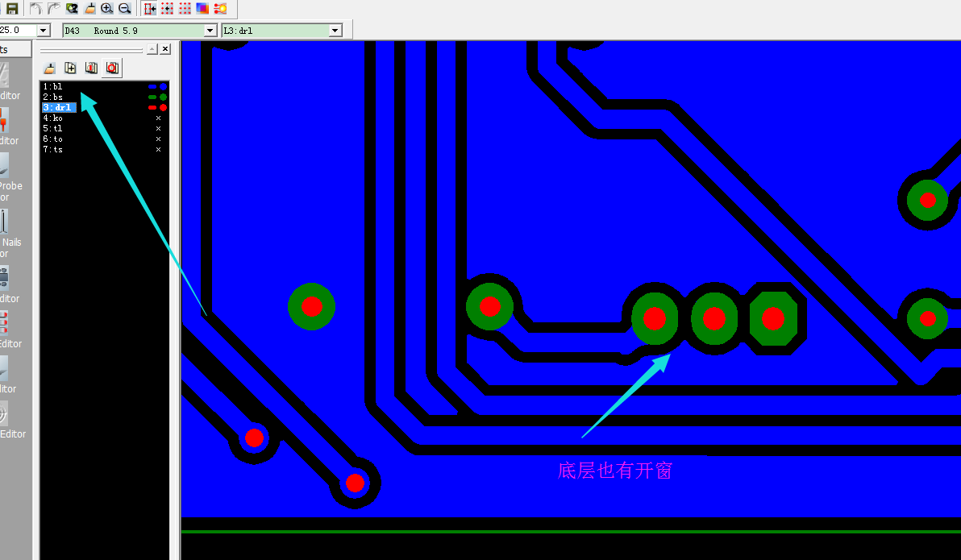Click the add layer icon in layer panel
Image resolution: width=961 pixels, height=560 pixels.
pos(70,68)
